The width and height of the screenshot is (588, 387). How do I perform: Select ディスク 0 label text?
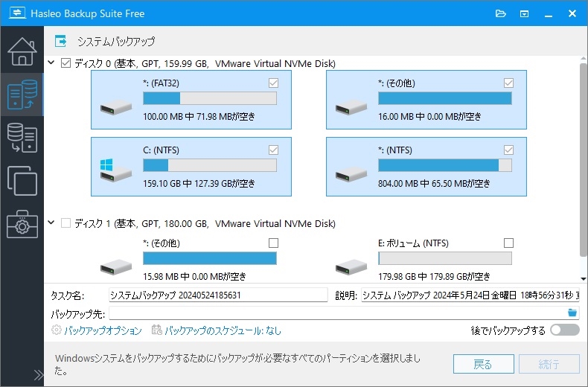(x=205, y=63)
